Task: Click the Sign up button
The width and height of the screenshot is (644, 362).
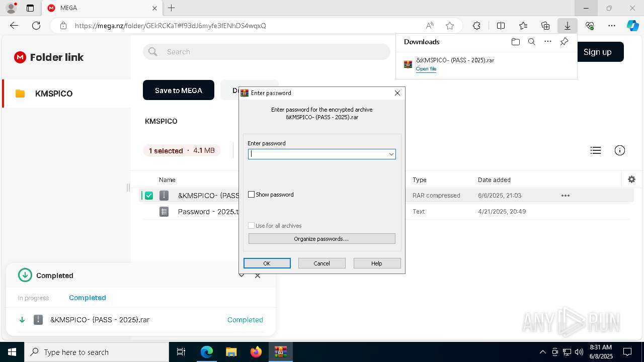Action: point(597,52)
